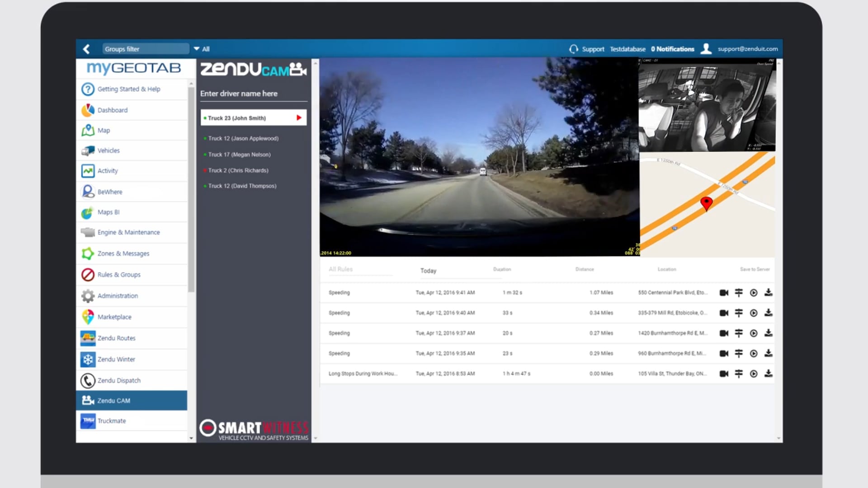This screenshot has width=868, height=488.
Task: Play the 9:37 AM speeding event clip
Action: [x=754, y=333]
